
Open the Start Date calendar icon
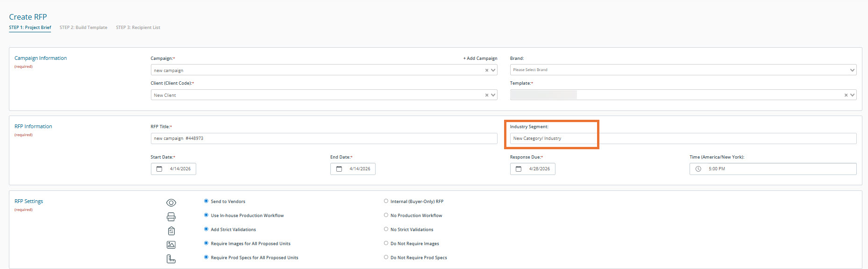click(159, 169)
